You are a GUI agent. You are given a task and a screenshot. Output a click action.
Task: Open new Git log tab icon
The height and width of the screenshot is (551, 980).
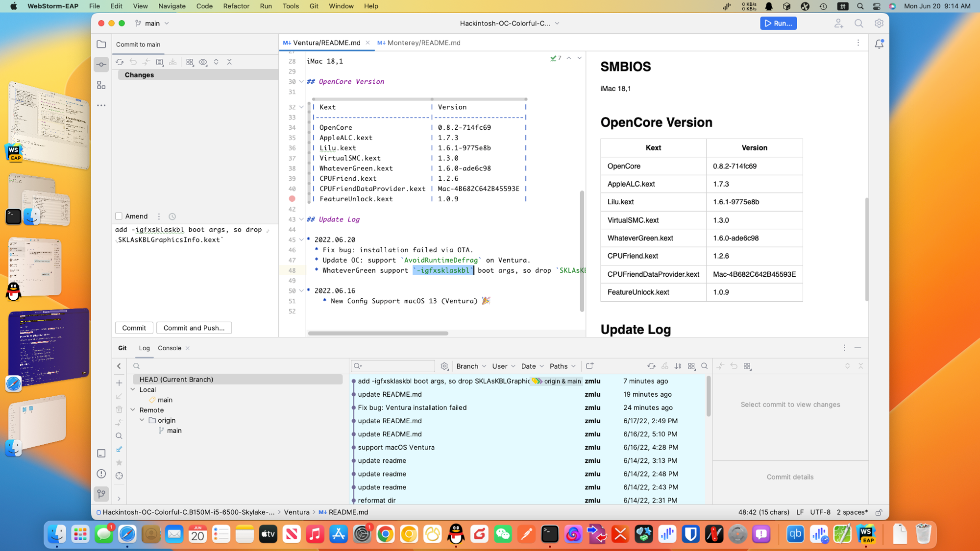point(589,366)
